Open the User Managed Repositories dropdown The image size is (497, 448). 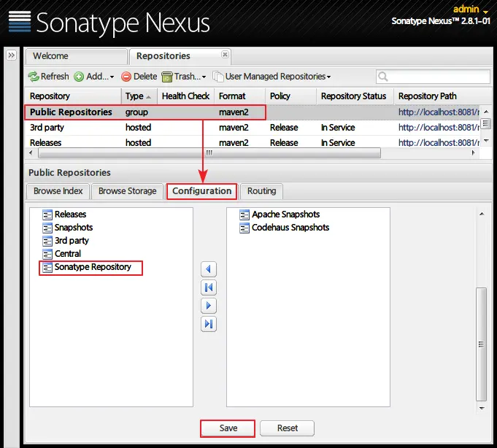[x=272, y=77]
